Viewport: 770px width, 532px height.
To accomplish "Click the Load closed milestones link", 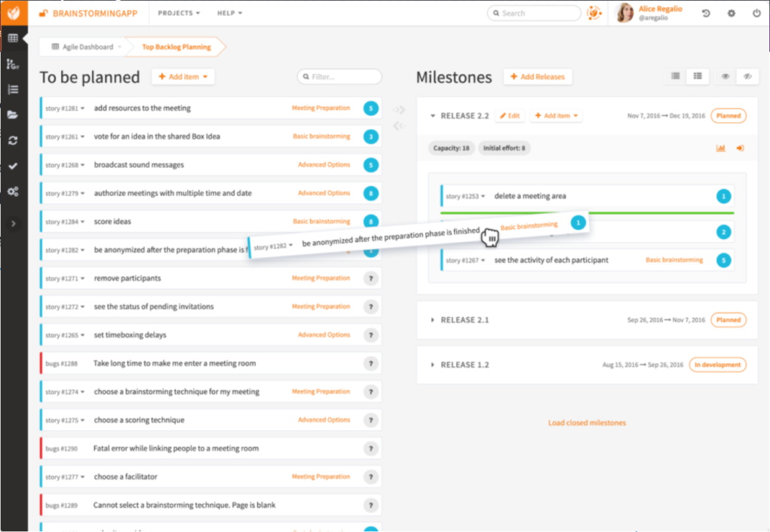I will [x=587, y=423].
